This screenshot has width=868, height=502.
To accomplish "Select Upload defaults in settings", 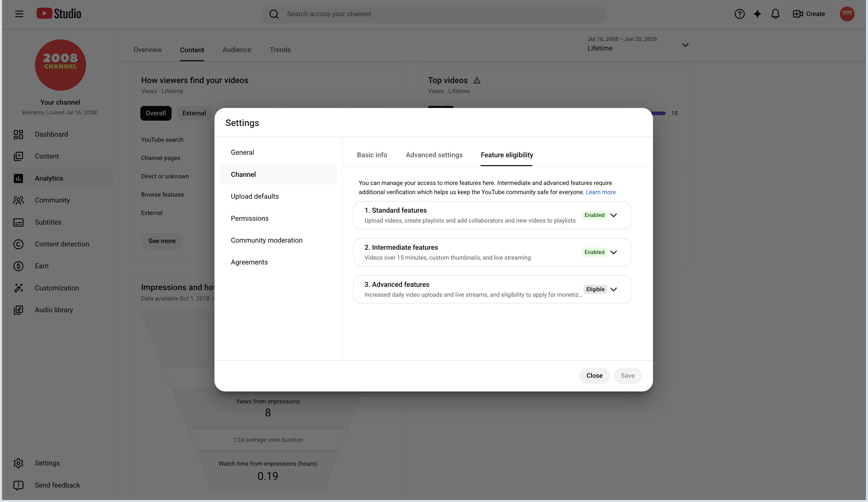I will click(x=278, y=197).
